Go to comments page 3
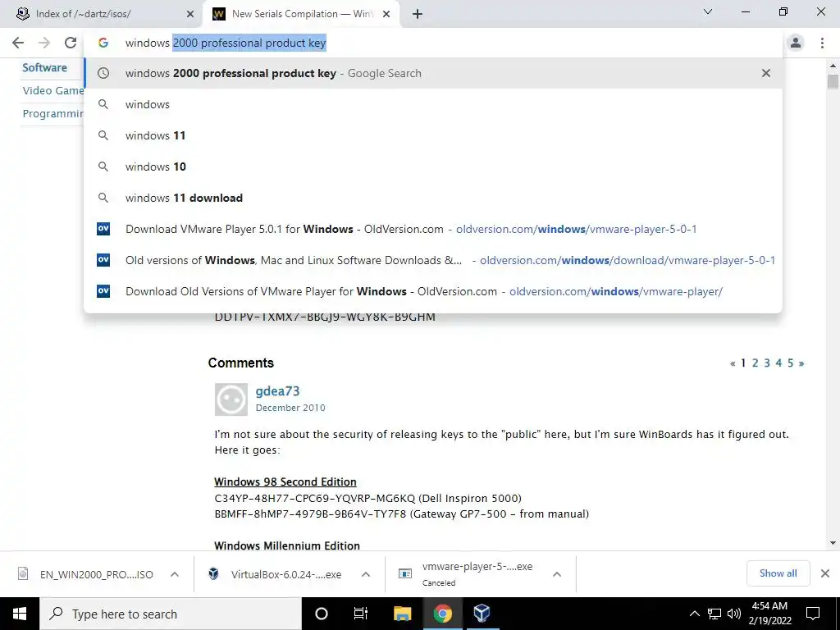840x630 pixels. tap(767, 363)
